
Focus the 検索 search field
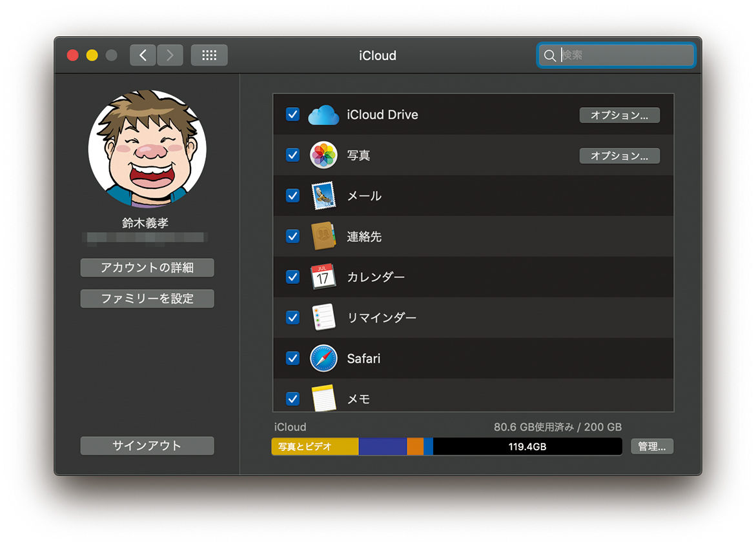click(623, 55)
